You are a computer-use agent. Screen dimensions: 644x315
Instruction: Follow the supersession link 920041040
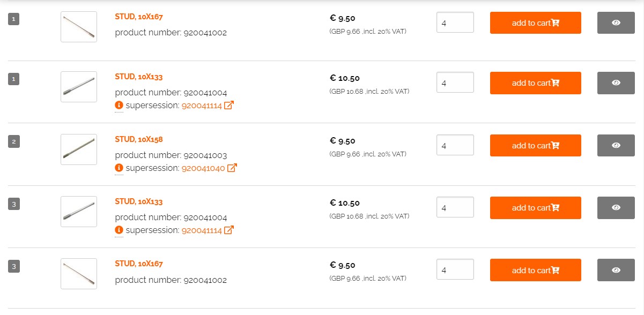point(203,168)
